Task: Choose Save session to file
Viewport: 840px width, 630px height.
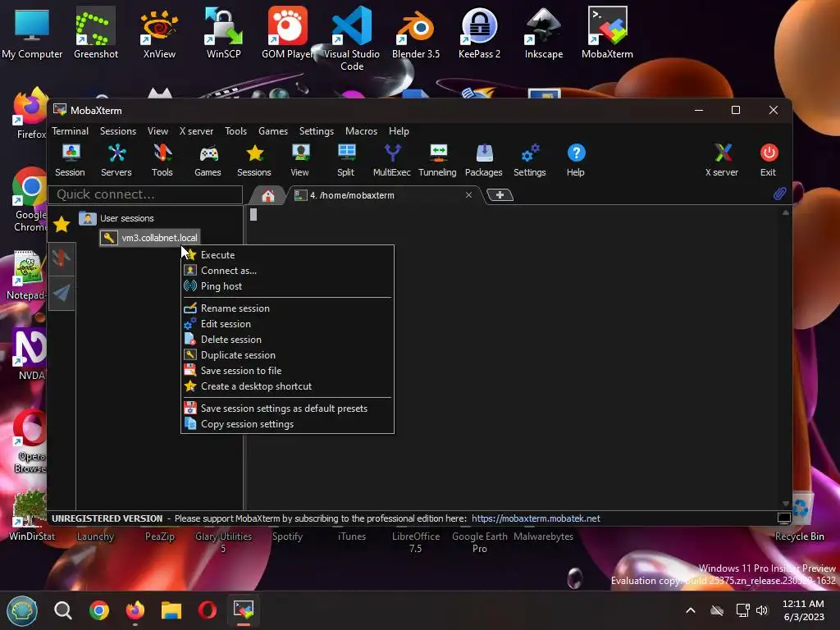Action: pos(287,370)
